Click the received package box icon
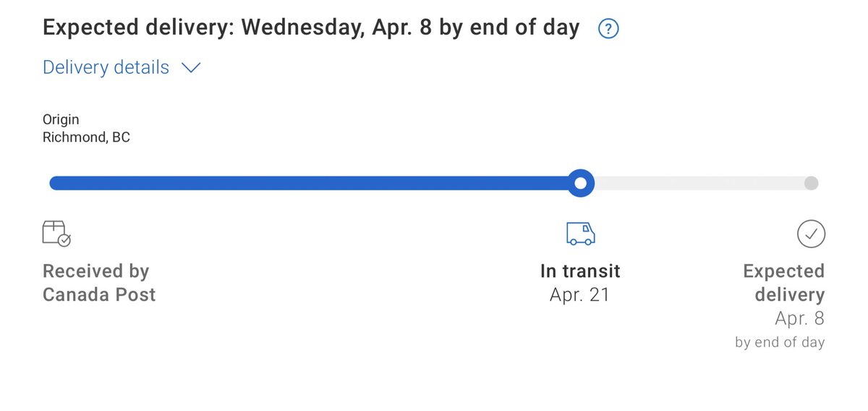 [56, 234]
